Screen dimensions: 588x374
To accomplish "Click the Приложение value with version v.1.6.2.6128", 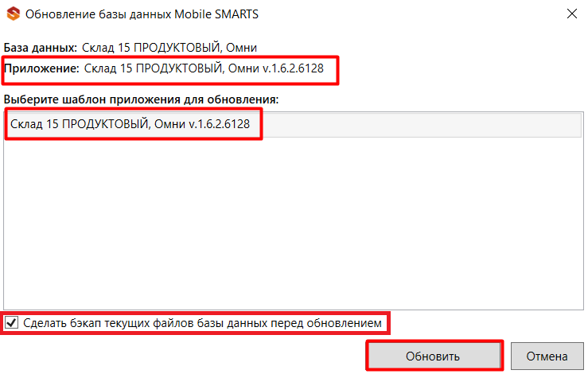I will 204,68.
